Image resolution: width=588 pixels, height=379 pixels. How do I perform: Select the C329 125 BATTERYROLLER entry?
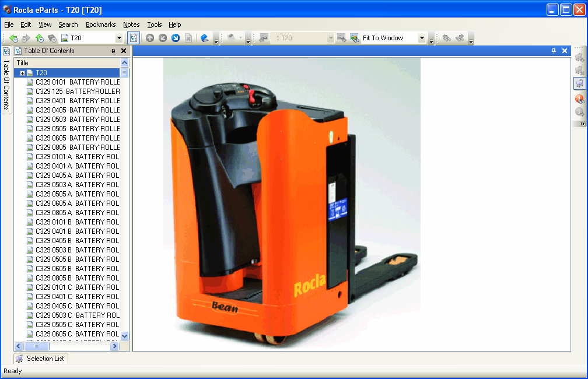pos(73,92)
